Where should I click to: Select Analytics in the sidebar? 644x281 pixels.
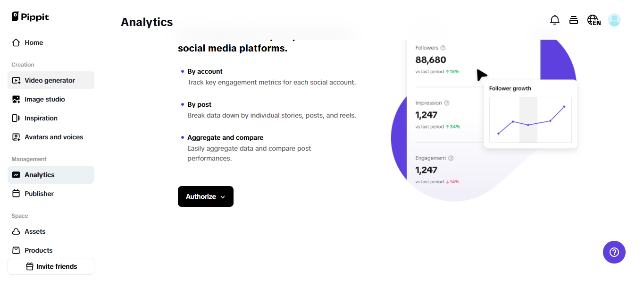point(40,175)
